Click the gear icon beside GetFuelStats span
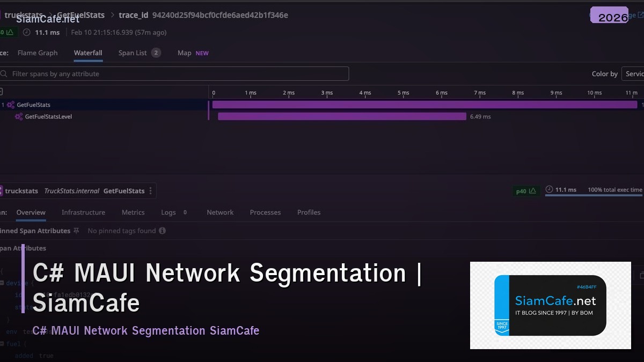644x362 pixels. point(10,105)
